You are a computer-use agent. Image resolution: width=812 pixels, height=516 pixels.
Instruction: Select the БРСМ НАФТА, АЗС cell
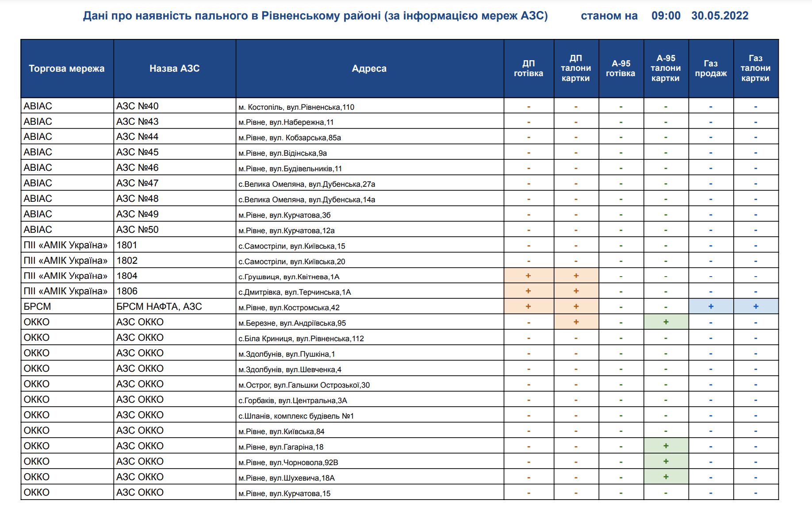coord(159,307)
